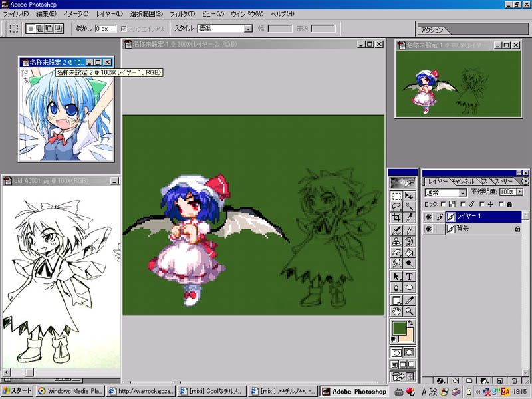Enable lock transparent pixels checkbox

click(443, 204)
